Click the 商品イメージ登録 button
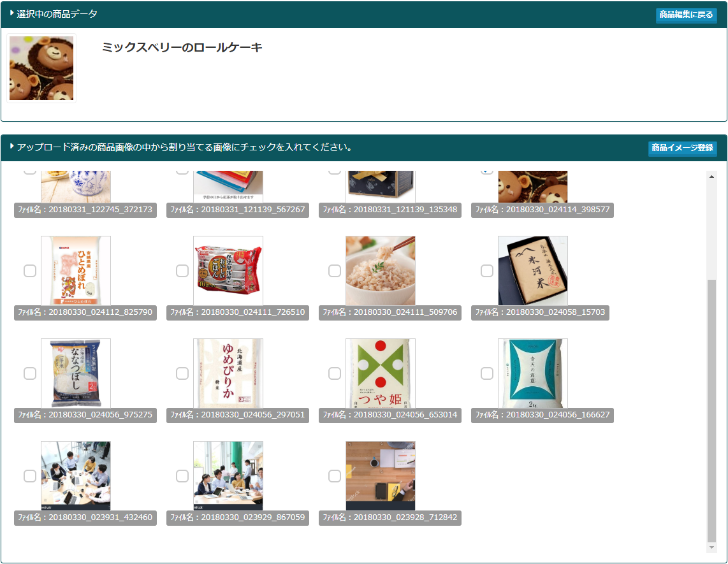The width and height of the screenshot is (728, 564). coord(682,148)
